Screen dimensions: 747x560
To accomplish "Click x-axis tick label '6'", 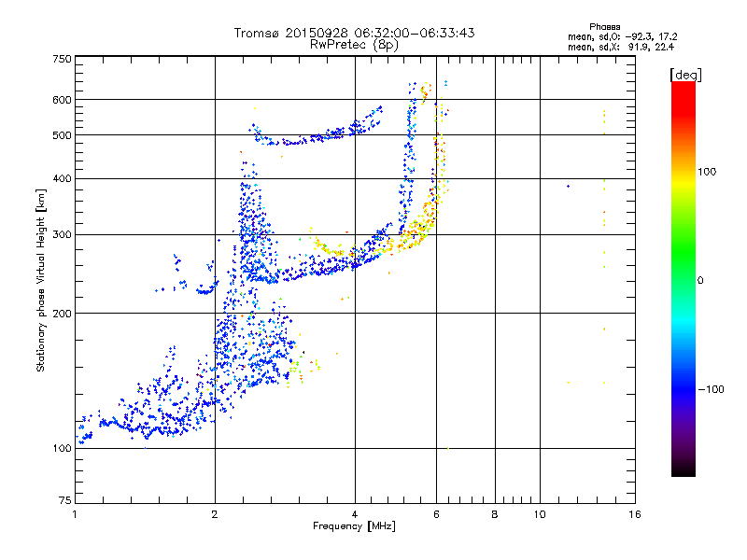I will pyautogui.click(x=436, y=514).
